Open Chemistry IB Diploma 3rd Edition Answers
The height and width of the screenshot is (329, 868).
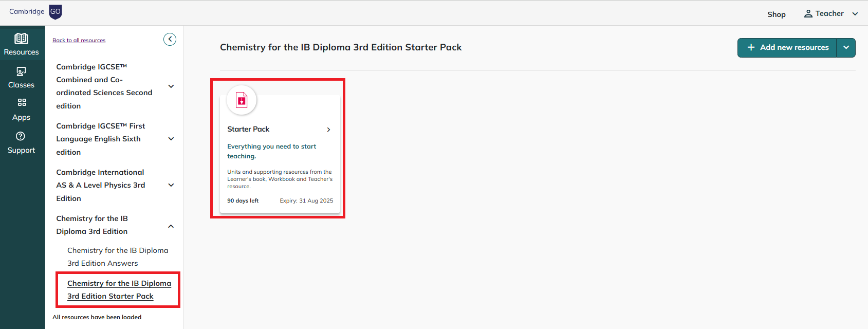tap(118, 257)
